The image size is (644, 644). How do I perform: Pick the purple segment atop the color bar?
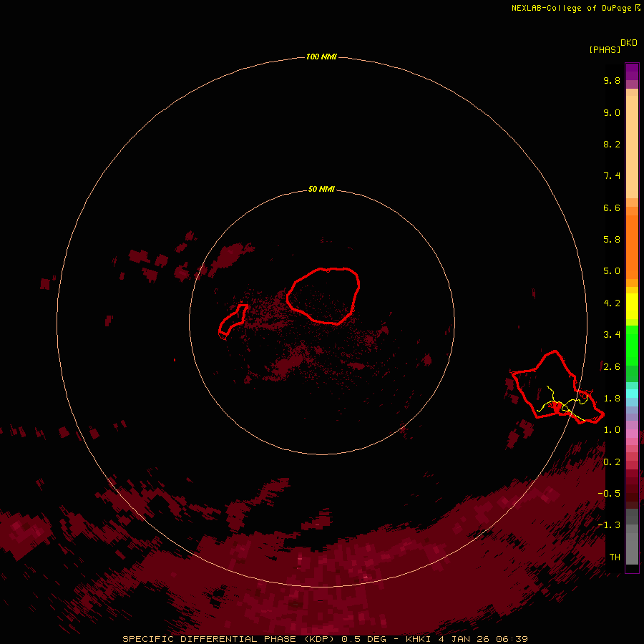[x=632, y=72]
